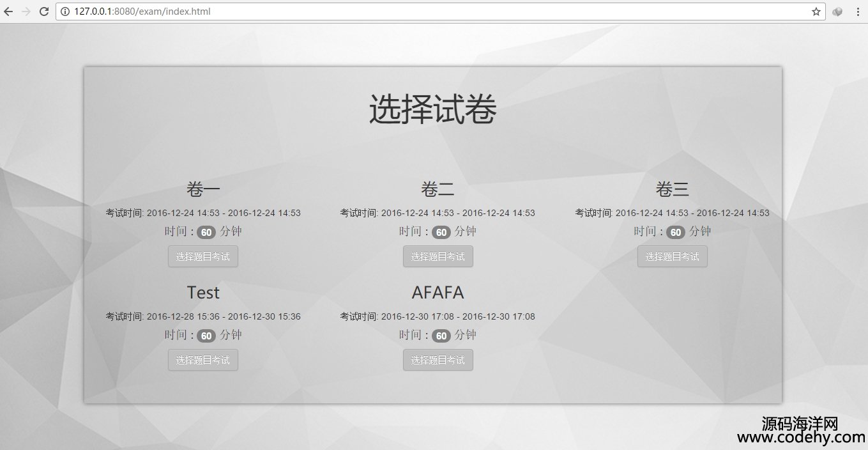
Task: Start exam for paper 卷一
Action: 203,256
